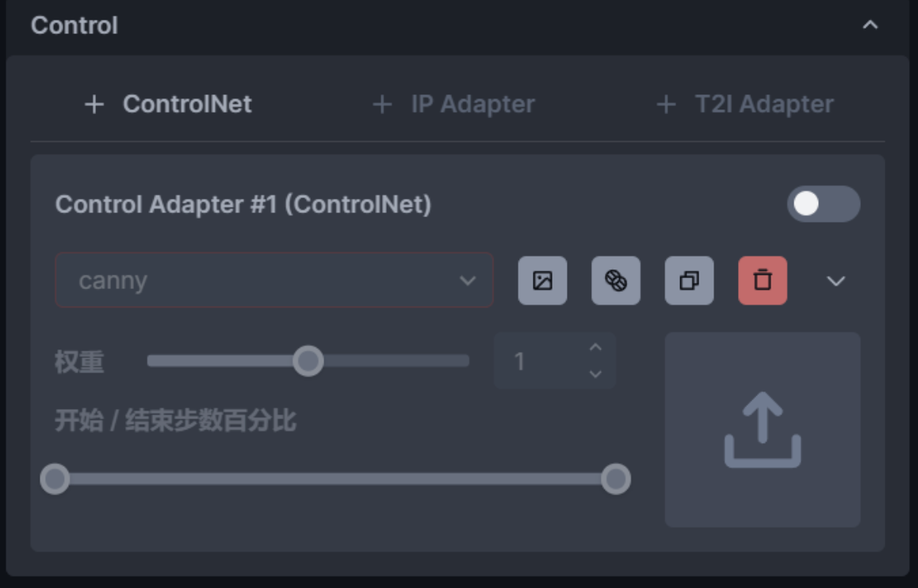Add an IP Adapter

(453, 105)
